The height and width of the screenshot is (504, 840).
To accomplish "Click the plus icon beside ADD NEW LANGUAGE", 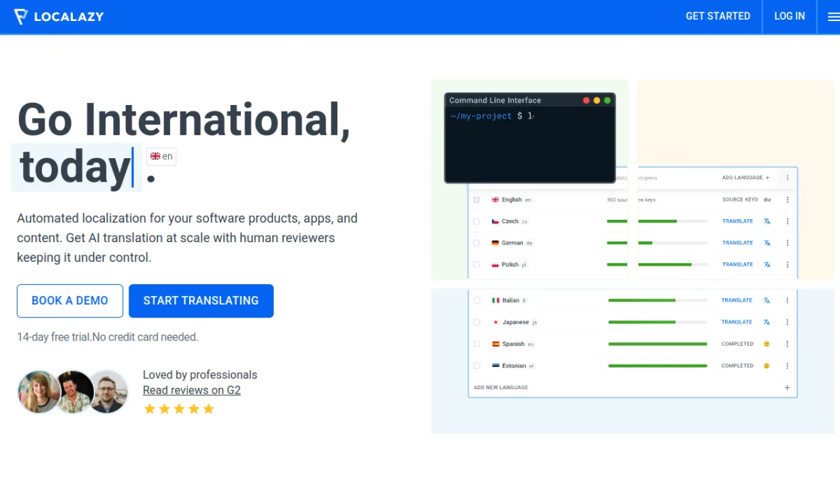I will pyautogui.click(x=787, y=387).
